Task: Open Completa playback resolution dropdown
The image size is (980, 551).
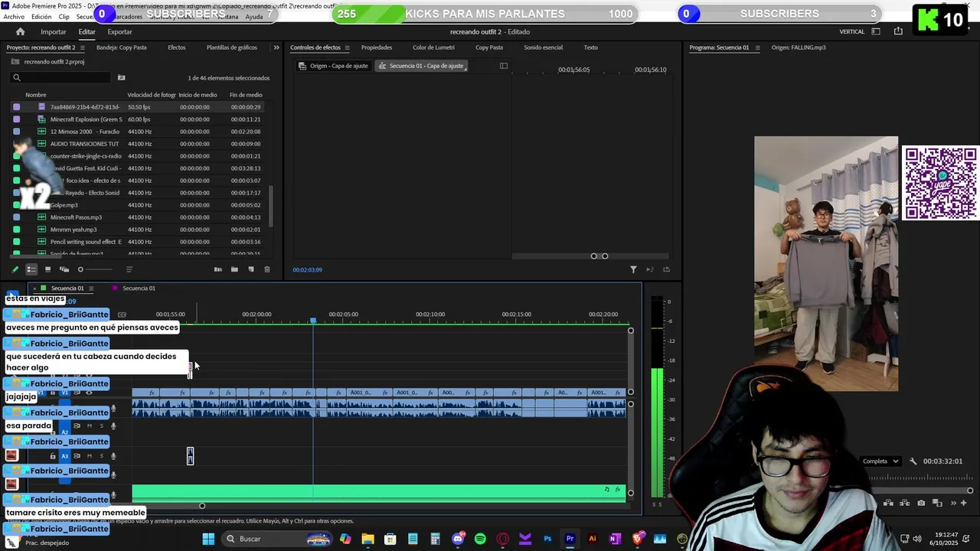Action: tap(880, 461)
